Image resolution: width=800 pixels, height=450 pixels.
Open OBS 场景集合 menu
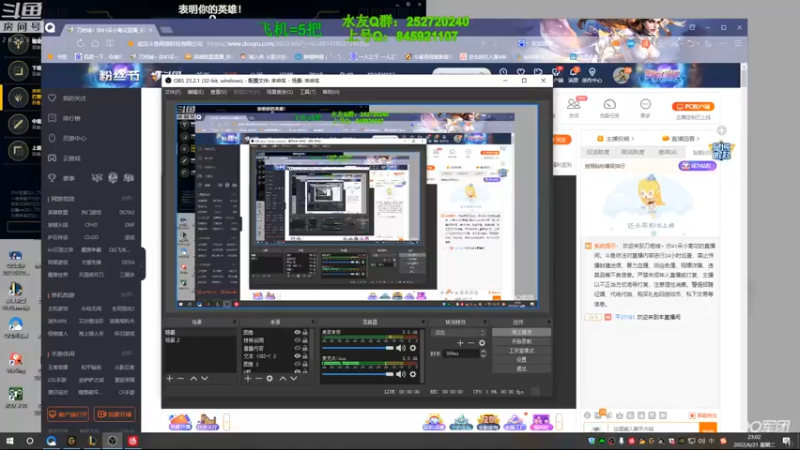(x=280, y=92)
